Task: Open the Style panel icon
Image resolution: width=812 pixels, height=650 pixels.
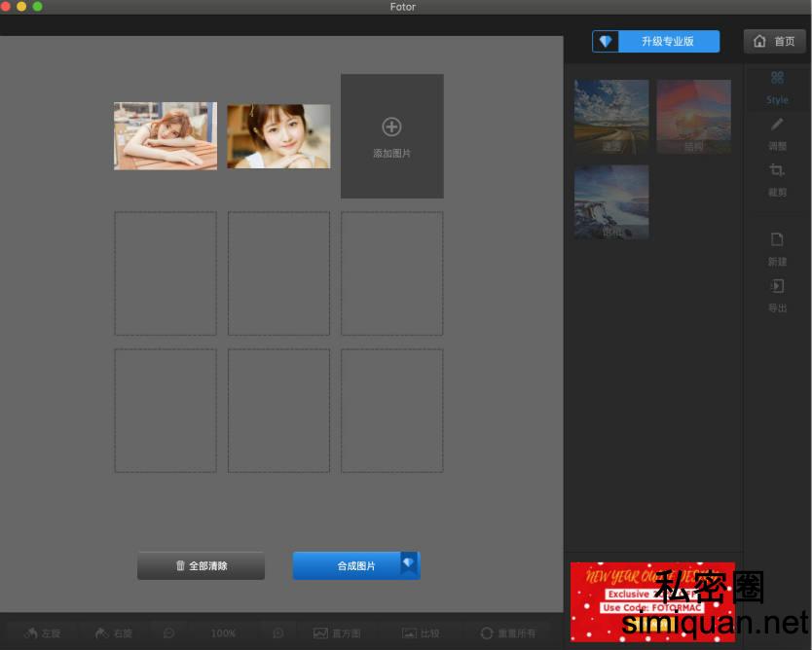Action: click(x=777, y=79)
